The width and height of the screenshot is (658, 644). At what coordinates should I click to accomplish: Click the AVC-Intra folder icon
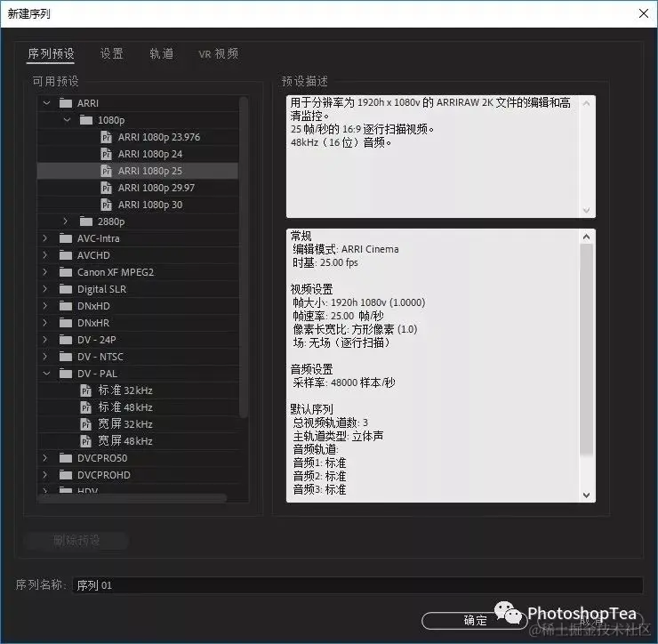click(66, 238)
